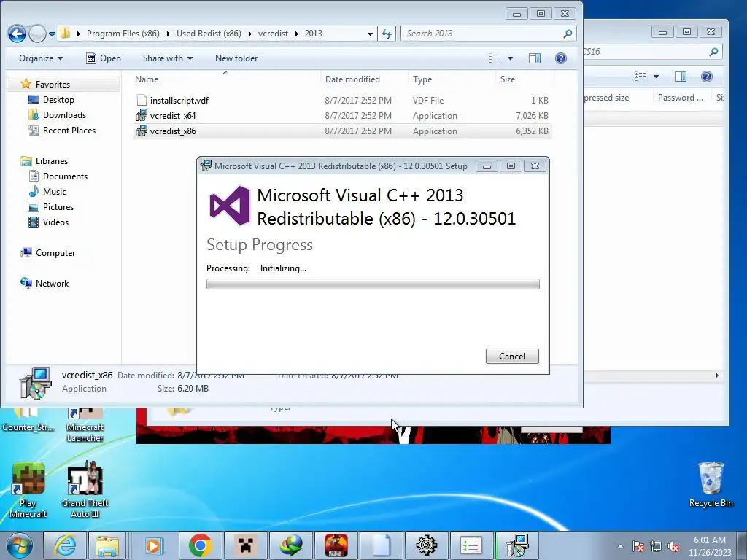Image resolution: width=747 pixels, height=560 pixels.
Task: Select Libraries in the navigation pane
Action: (44, 161)
